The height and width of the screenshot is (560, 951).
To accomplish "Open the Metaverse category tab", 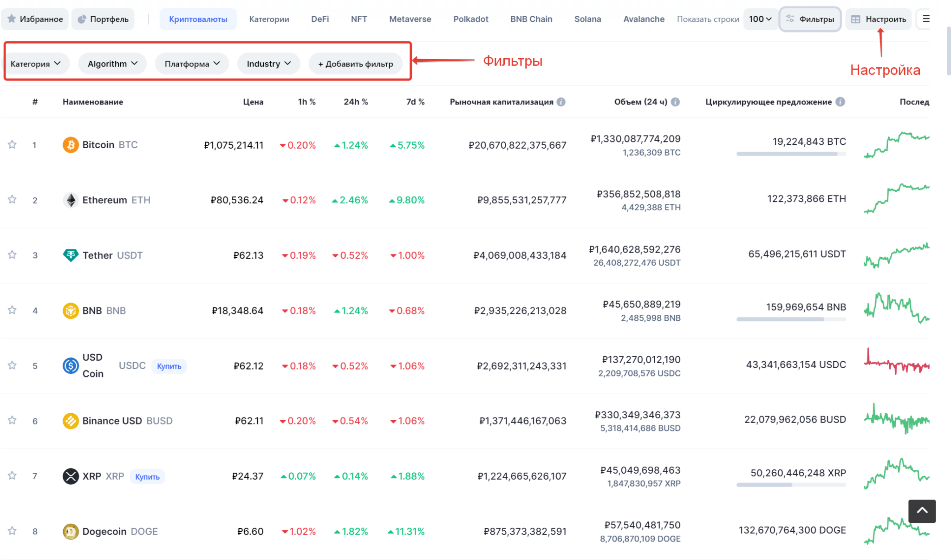I will click(x=410, y=19).
